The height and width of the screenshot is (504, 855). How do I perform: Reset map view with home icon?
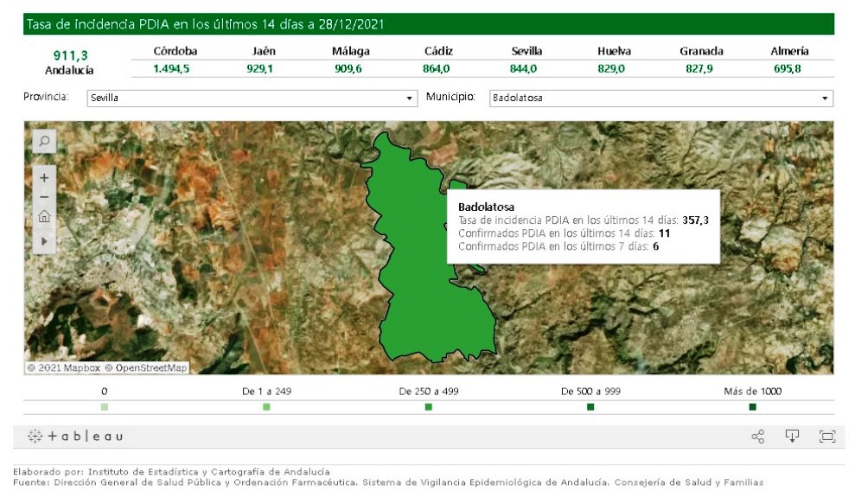pos(44,218)
